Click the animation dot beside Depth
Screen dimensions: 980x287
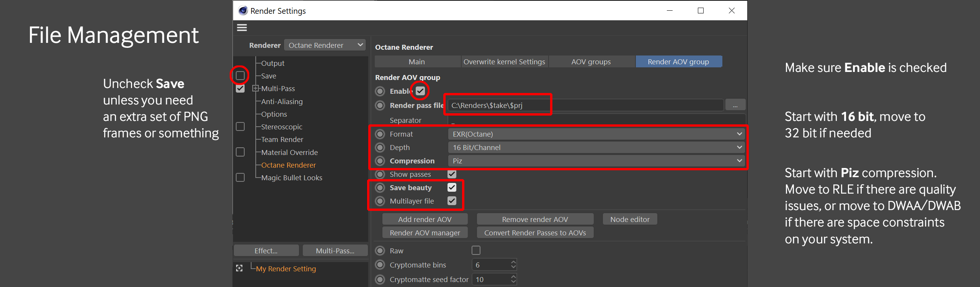(380, 147)
